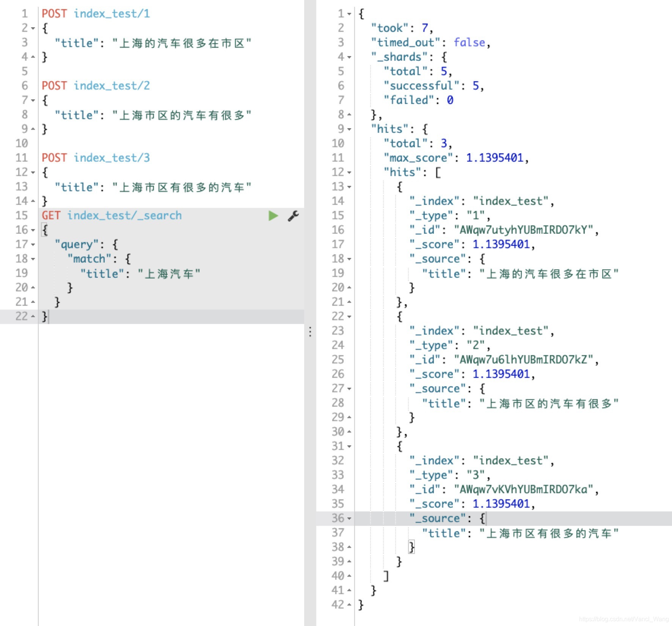Fold the "query" block on line 17
Viewport: 672px width, 626px height.
point(33,245)
